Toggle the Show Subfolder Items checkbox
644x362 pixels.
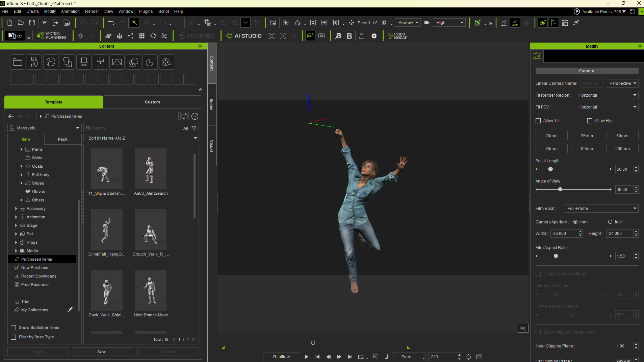(14, 328)
